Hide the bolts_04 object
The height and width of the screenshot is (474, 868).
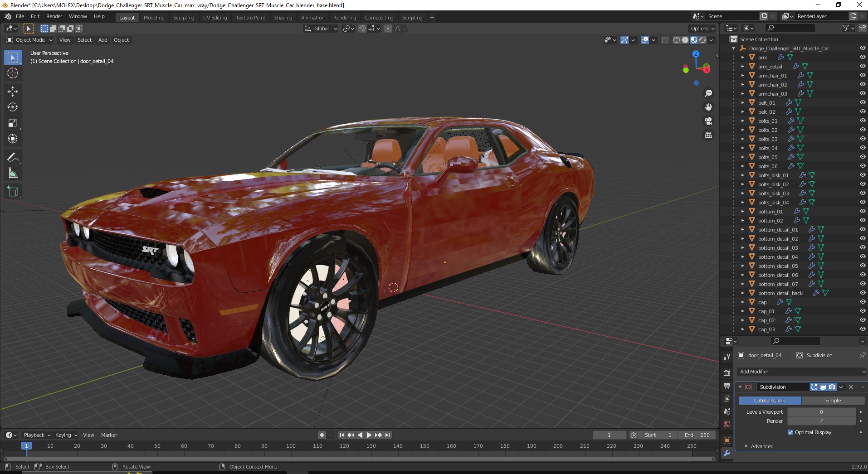[x=862, y=148]
